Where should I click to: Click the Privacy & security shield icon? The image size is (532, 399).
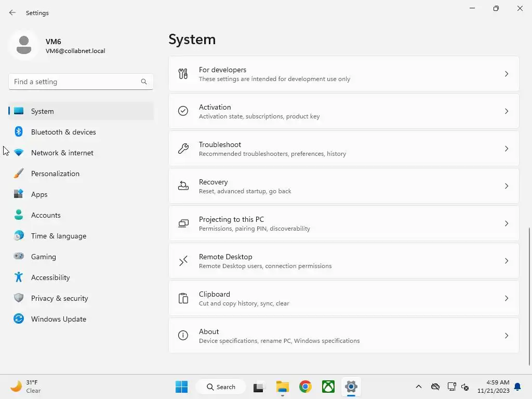tap(19, 298)
